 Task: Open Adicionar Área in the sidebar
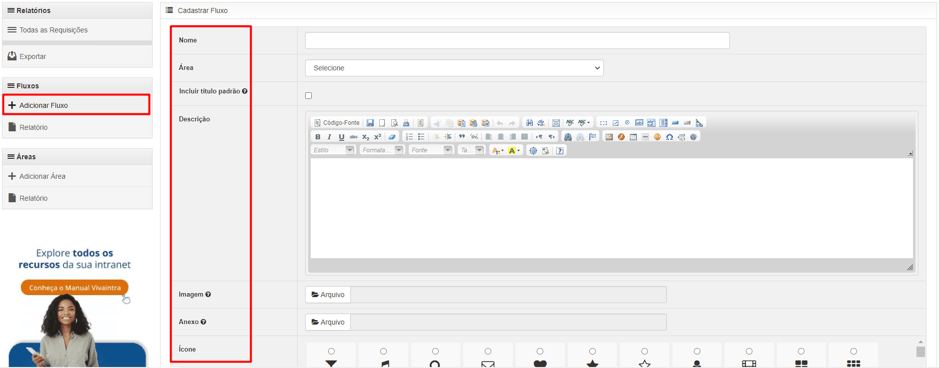click(77, 177)
